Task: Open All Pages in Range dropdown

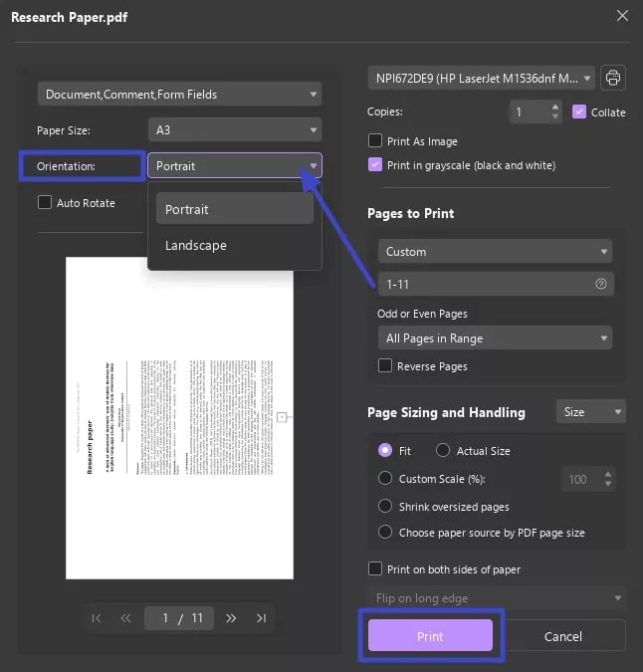Action: pos(495,338)
